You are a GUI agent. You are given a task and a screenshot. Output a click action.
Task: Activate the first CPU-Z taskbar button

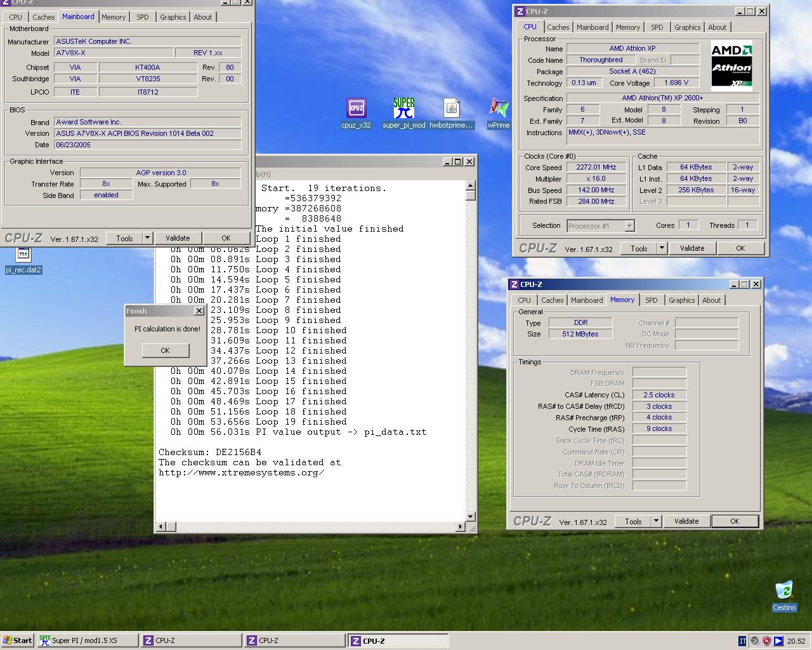191,640
